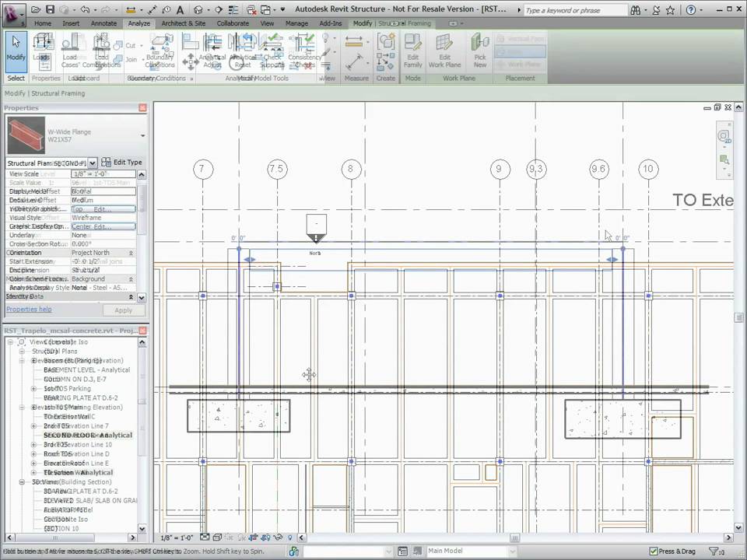The height and width of the screenshot is (560, 747).
Task: Click the keyword search input field
Action: tap(576, 10)
